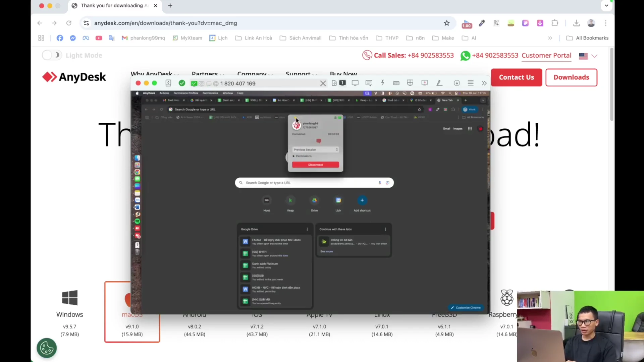The image size is (644, 362).
Task: Call Sales phone number link
Action: pos(408,55)
